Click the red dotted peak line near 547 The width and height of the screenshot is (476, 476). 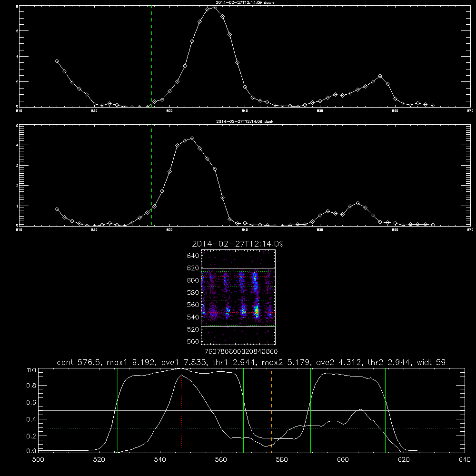coord(181,410)
